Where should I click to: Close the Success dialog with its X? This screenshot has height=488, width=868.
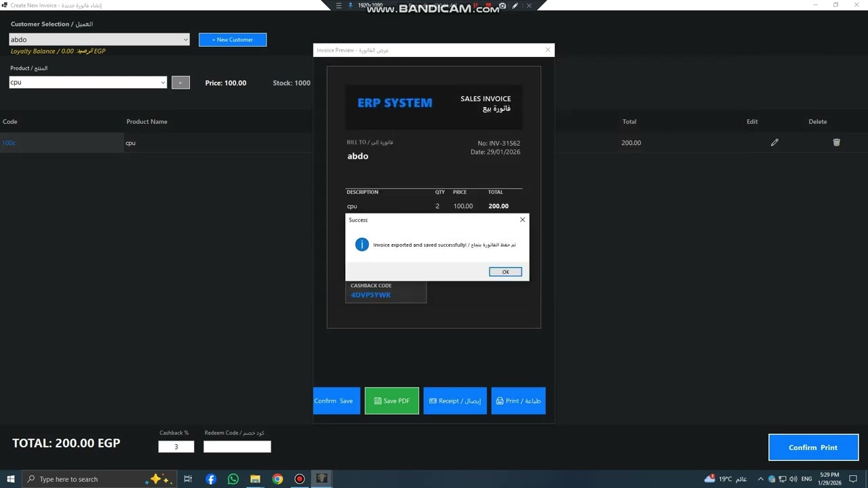click(x=522, y=220)
